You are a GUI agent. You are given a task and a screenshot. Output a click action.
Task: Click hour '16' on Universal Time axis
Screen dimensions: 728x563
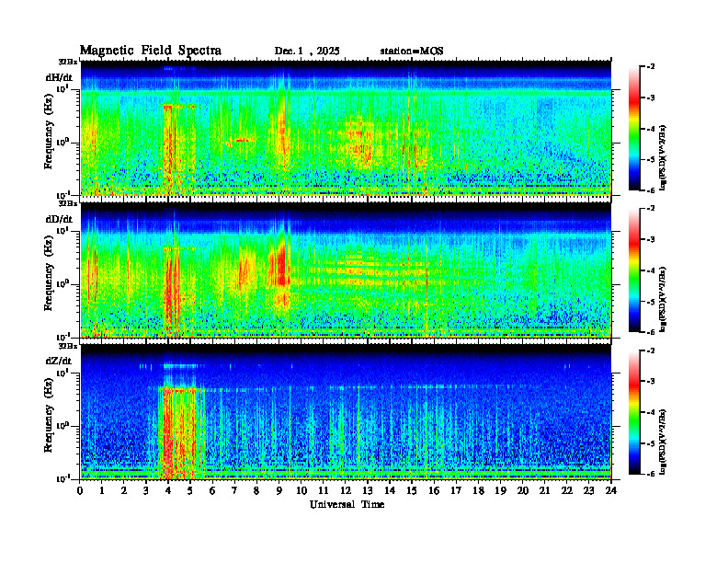coord(434,490)
